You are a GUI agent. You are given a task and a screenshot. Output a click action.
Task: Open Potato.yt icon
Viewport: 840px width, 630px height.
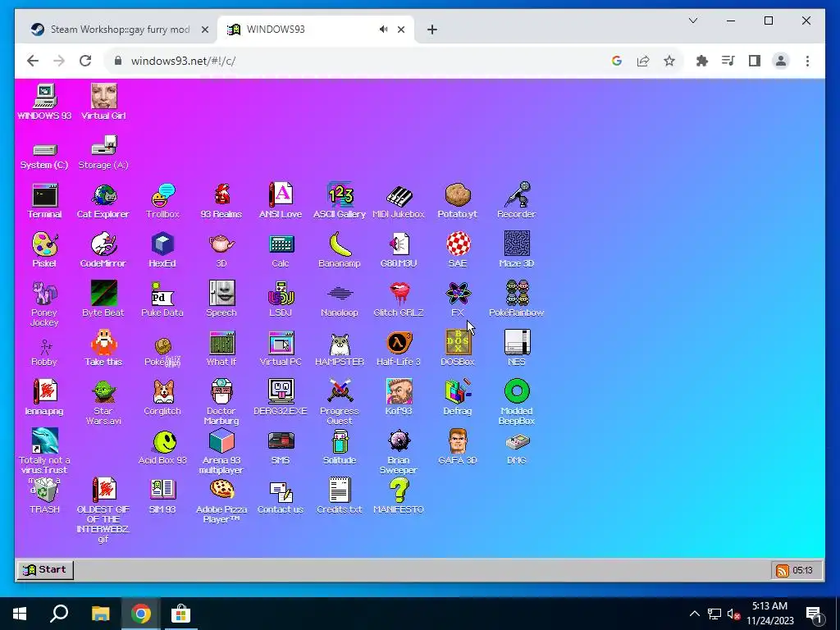coord(458,196)
